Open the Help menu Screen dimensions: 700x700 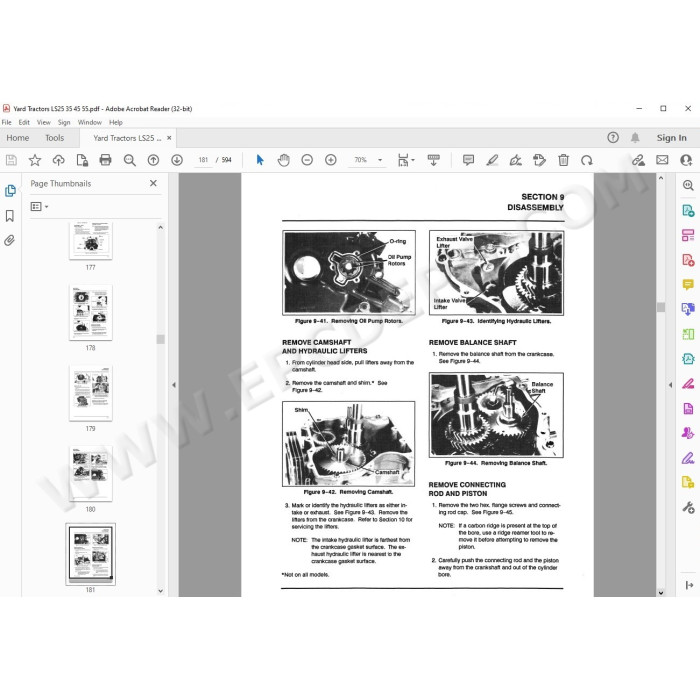[x=116, y=122]
